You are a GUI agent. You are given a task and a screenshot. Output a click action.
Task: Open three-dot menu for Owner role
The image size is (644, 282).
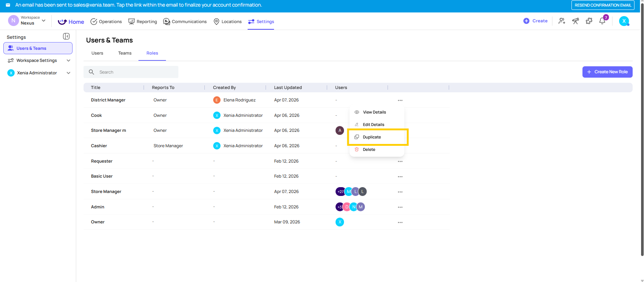pos(400,222)
